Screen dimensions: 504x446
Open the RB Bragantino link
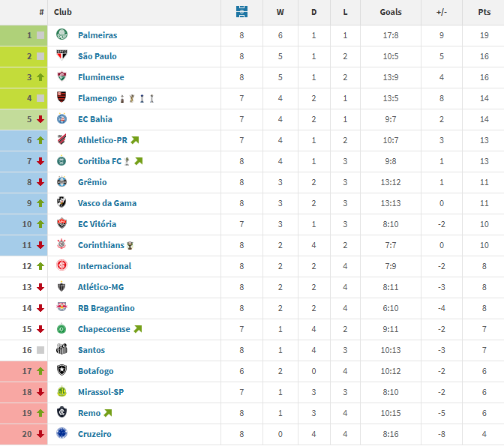[x=106, y=308]
